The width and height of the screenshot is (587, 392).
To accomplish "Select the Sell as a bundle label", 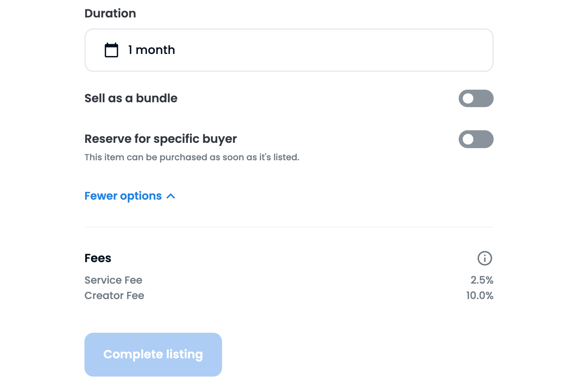I will [131, 98].
